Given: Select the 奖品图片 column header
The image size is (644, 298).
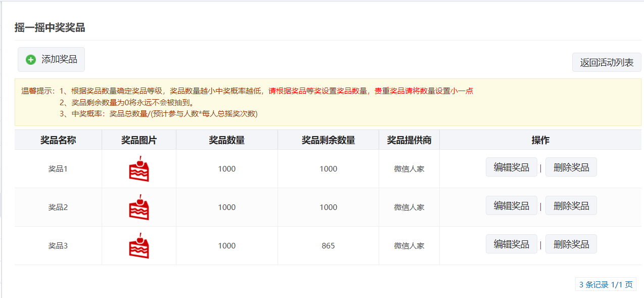Looking at the screenshot, I should point(139,140).
